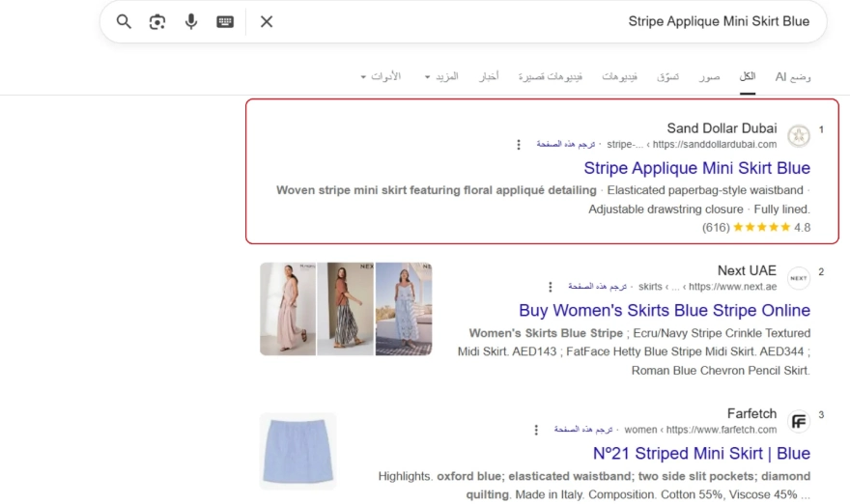Select the الكل (All) tab
The width and height of the screenshot is (850, 504).
coord(748,76)
